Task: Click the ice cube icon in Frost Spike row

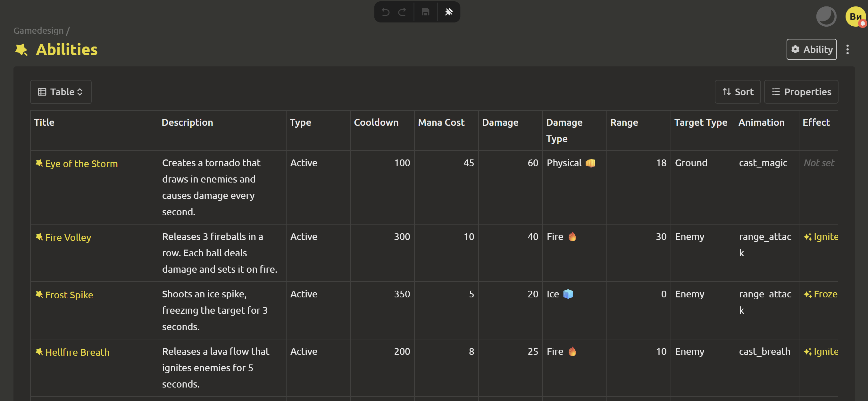Action: (568, 294)
